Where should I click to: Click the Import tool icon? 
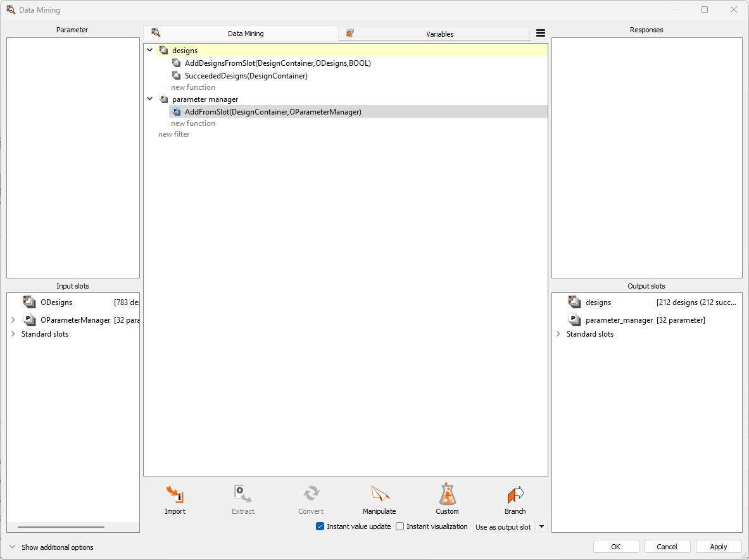coord(175,494)
